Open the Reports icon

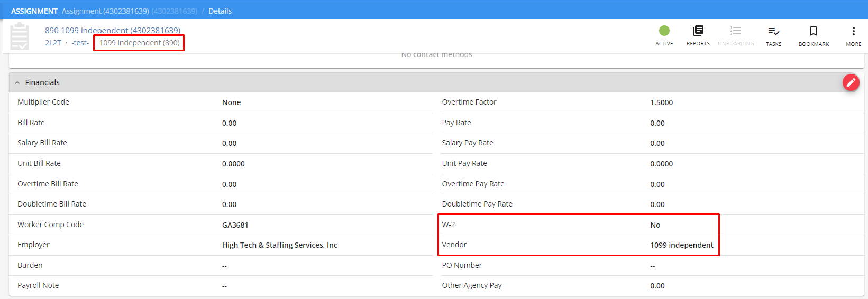point(698,35)
